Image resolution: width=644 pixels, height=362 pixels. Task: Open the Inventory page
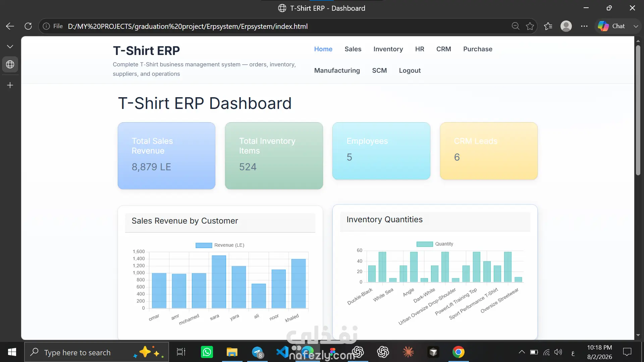[x=388, y=49]
